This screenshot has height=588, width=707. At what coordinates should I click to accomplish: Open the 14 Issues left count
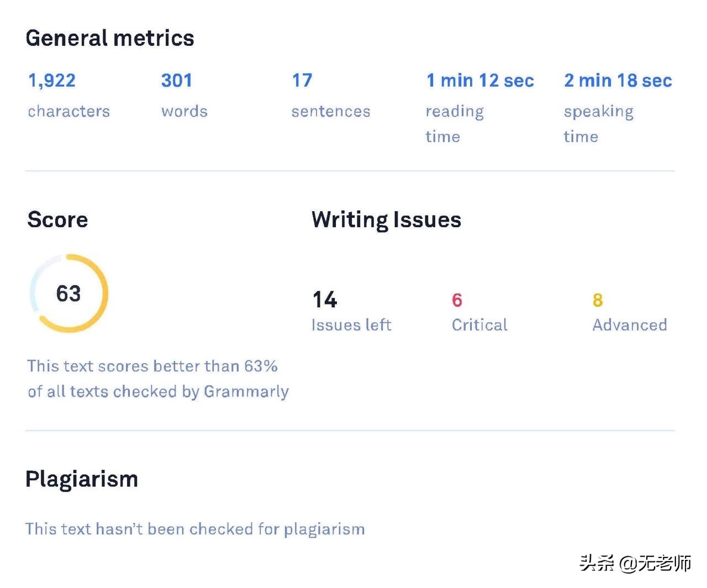click(325, 300)
